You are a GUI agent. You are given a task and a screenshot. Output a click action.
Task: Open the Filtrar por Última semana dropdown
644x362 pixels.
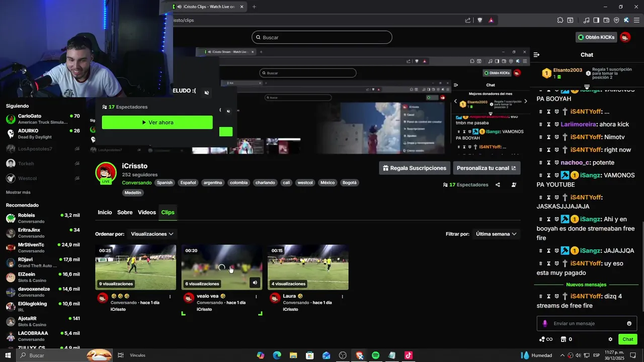497,234
